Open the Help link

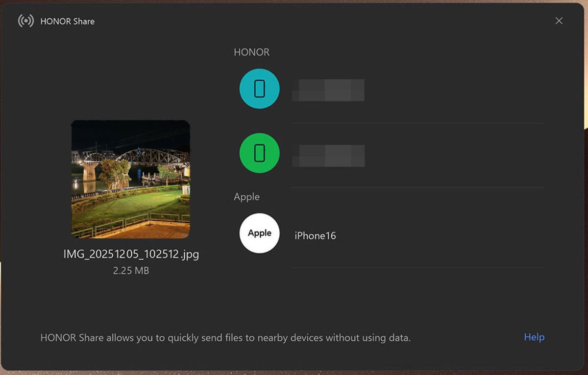coord(534,337)
